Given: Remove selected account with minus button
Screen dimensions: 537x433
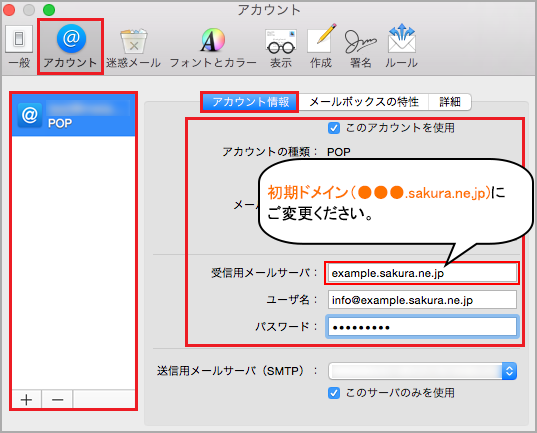Looking at the screenshot, I should click(x=57, y=399).
